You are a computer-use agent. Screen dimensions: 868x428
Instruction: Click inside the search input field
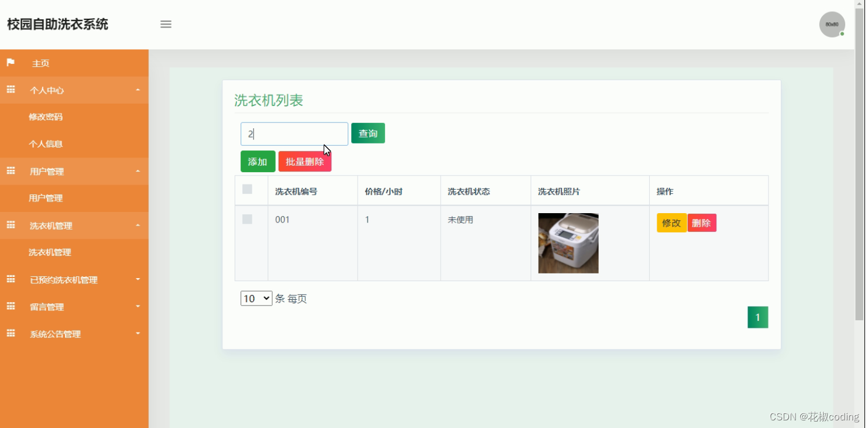[x=294, y=133]
